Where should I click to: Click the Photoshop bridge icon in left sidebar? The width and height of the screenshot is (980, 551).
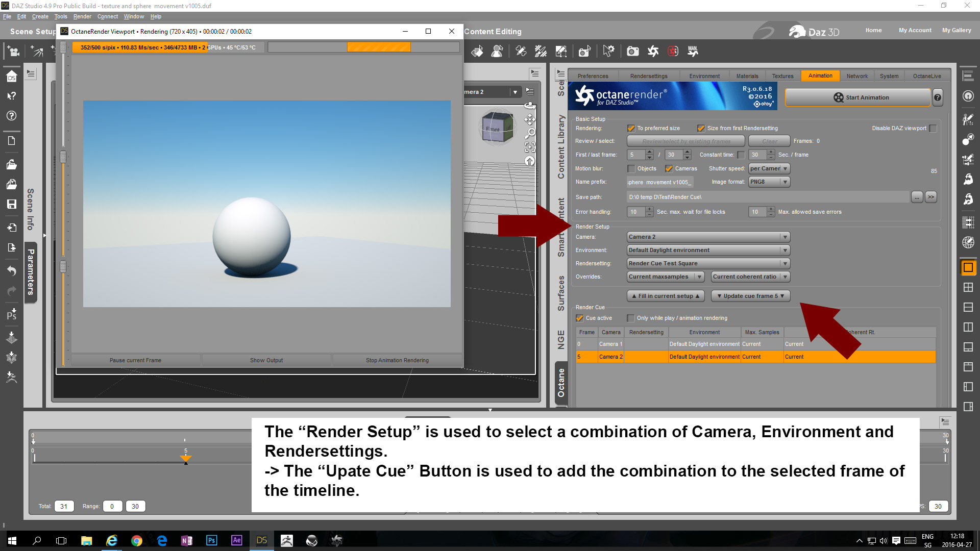click(x=11, y=314)
